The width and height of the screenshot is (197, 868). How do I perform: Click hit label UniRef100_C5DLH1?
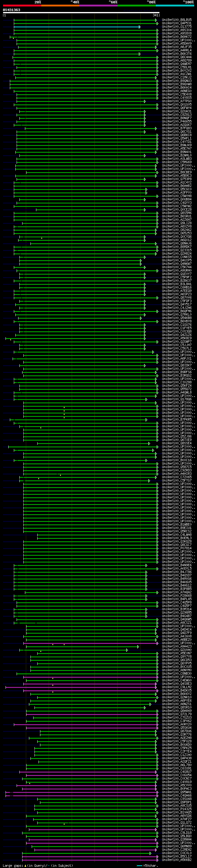tap(176, 67)
